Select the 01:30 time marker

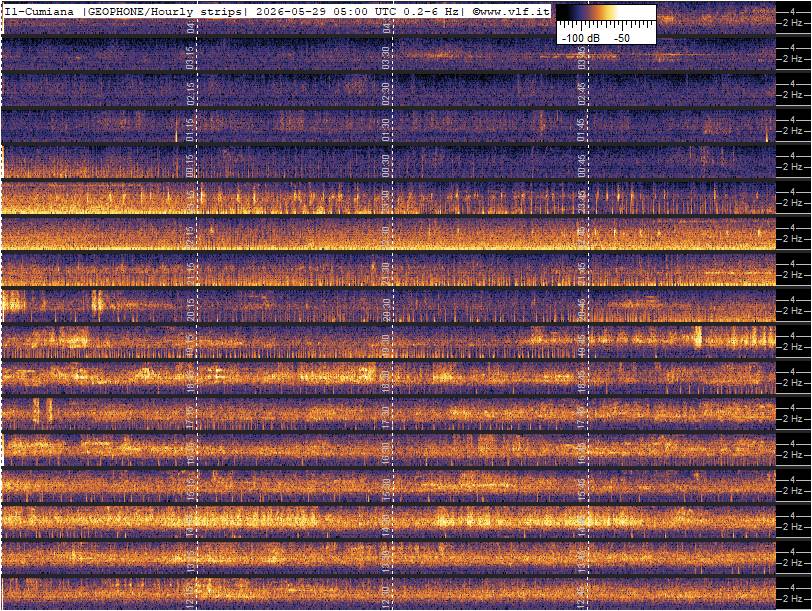pyautogui.click(x=386, y=129)
